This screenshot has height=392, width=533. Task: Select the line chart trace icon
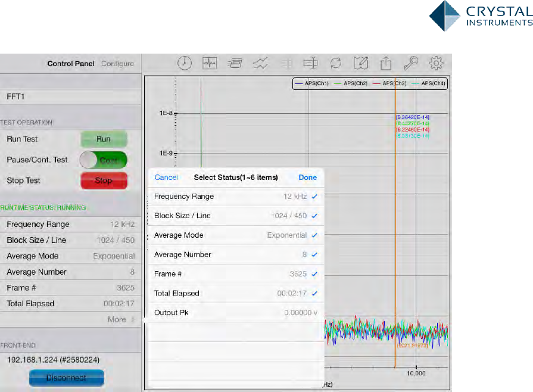point(260,63)
